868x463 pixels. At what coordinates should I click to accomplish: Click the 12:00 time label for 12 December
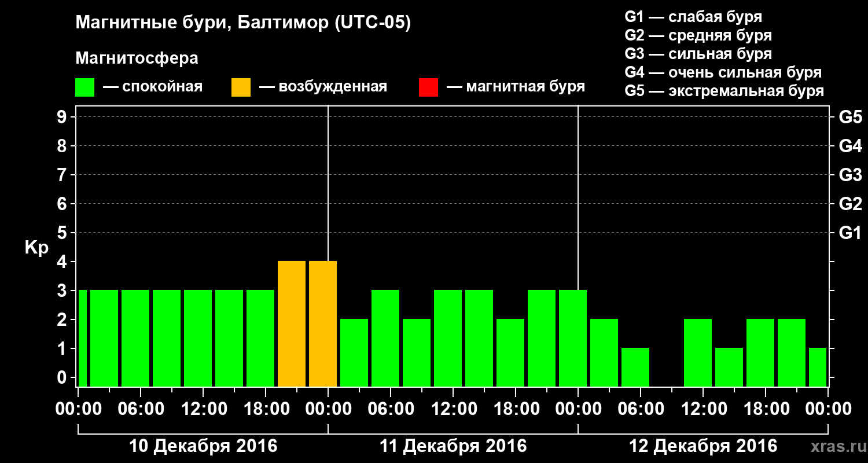(x=703, y=409)
